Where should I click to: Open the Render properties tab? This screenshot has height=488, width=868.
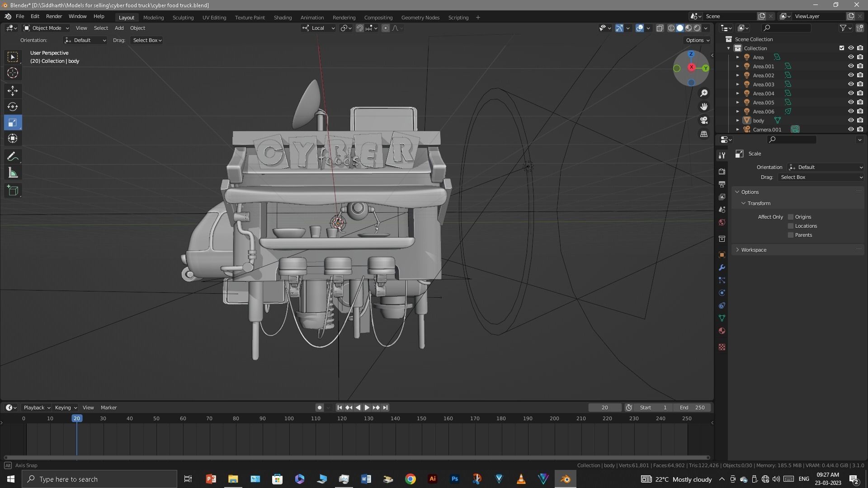pos(722,172)
